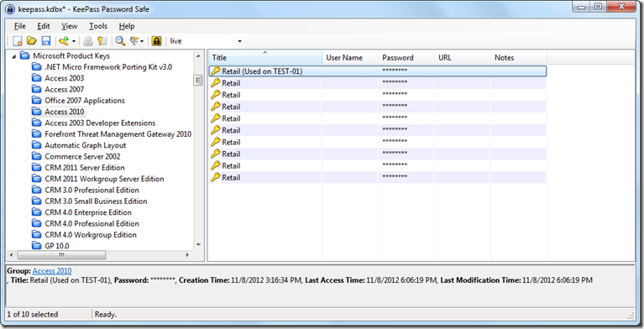644x329 pixels.
Task: Open the Add Entry dropdown arrow
Action: (x=74, y=41)
